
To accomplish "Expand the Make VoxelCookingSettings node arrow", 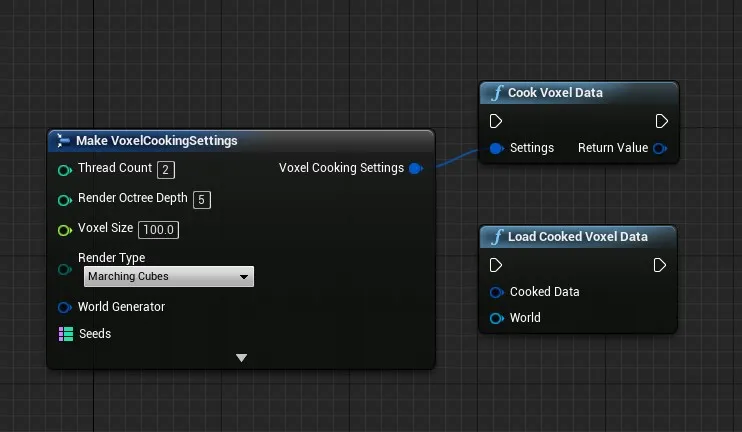I will coord(241,357).
